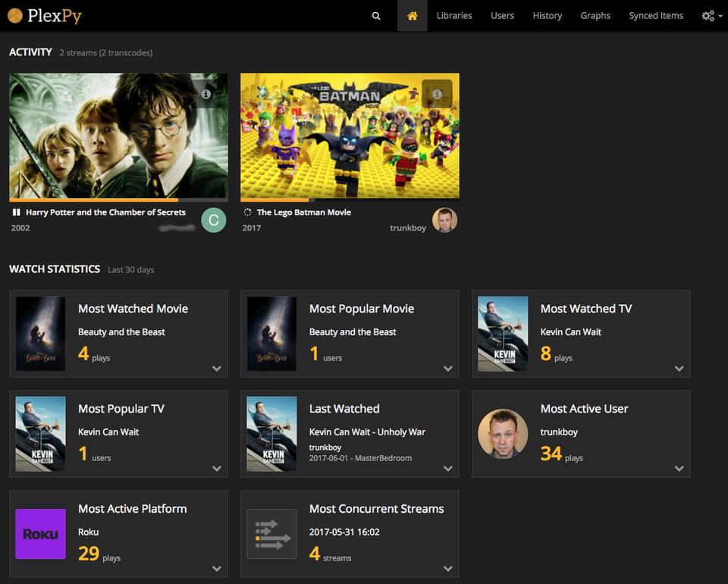
Task: Go to the Home icon tab
Action: (x=412, y=16)
